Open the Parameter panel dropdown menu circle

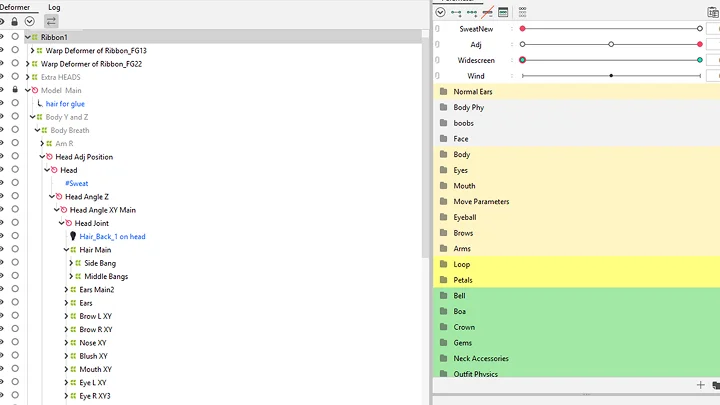pyautogui.click(x=440, y=13)
